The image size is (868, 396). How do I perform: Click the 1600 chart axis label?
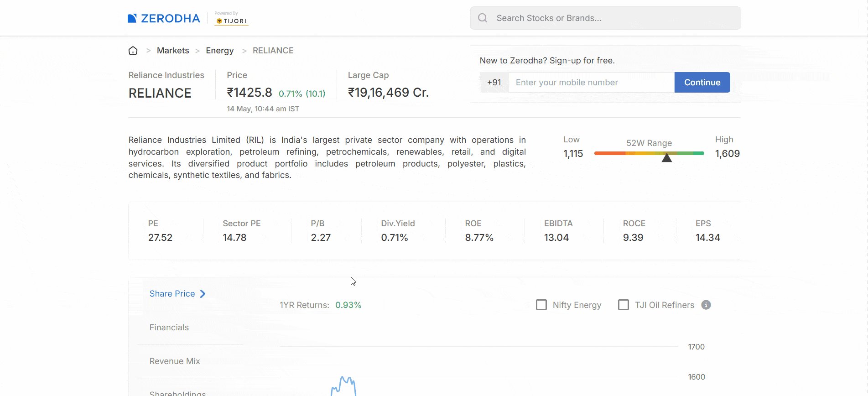[696, 377]
